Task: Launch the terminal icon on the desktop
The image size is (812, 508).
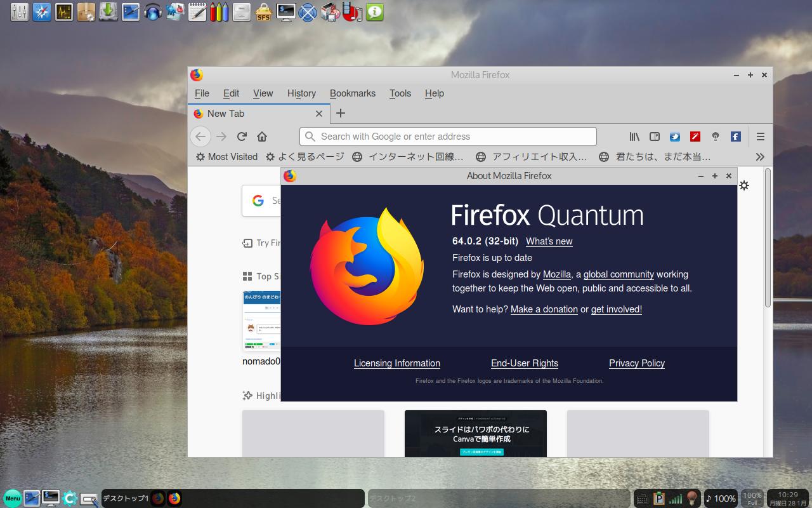Action: pyautogui.click(x=285, y=12)
